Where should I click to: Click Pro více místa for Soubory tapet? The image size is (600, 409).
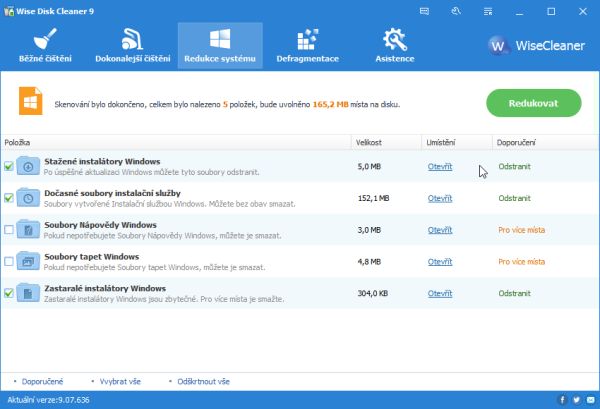coord(522,262)
